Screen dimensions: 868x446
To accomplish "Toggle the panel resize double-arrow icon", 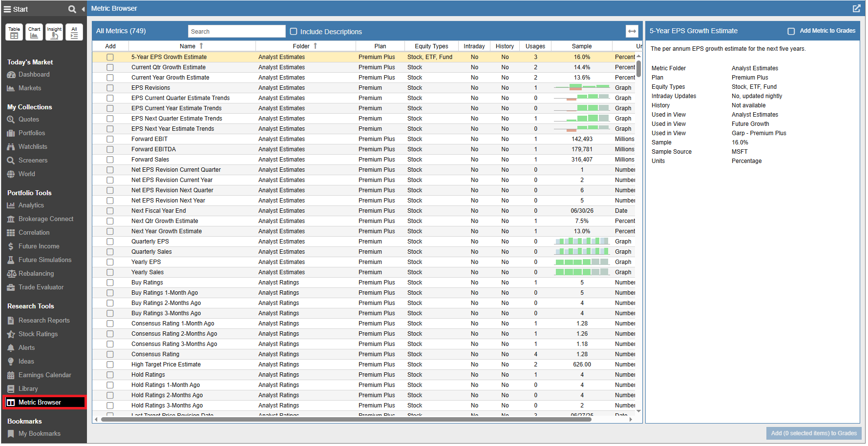I will [x=632, y=31].
